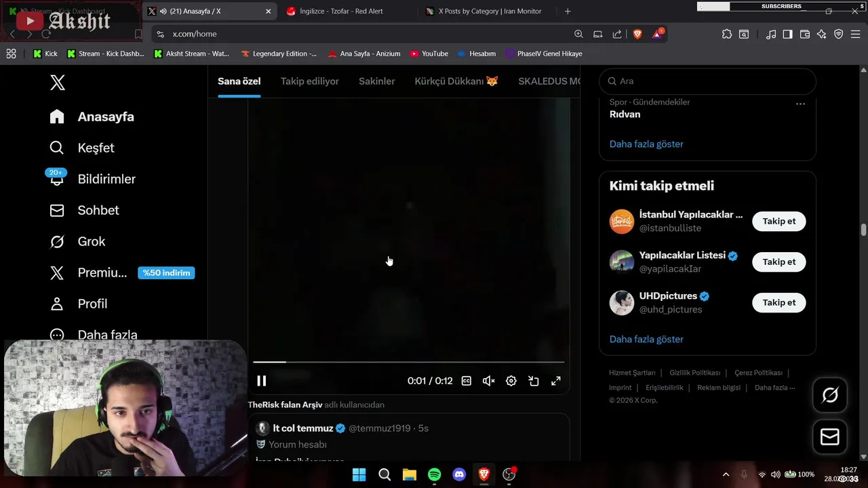Toggle the browser sidebar panel
Image resolution: width=868 pixels, height=488 pixels.
[787, 34]
